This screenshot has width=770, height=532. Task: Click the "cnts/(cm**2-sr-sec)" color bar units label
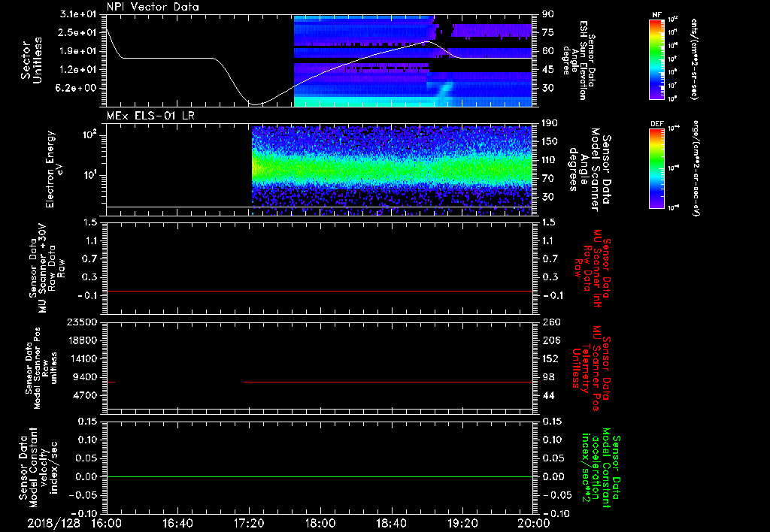point(694,59)
